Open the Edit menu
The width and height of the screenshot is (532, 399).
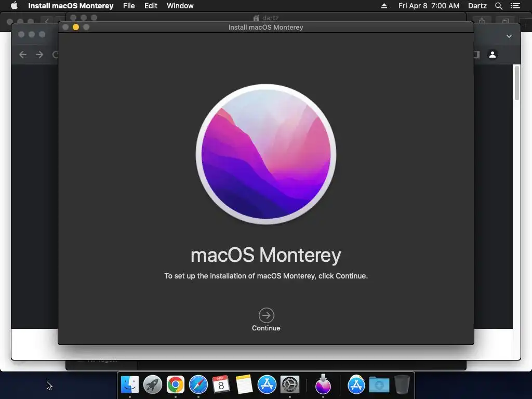point(151,6)
